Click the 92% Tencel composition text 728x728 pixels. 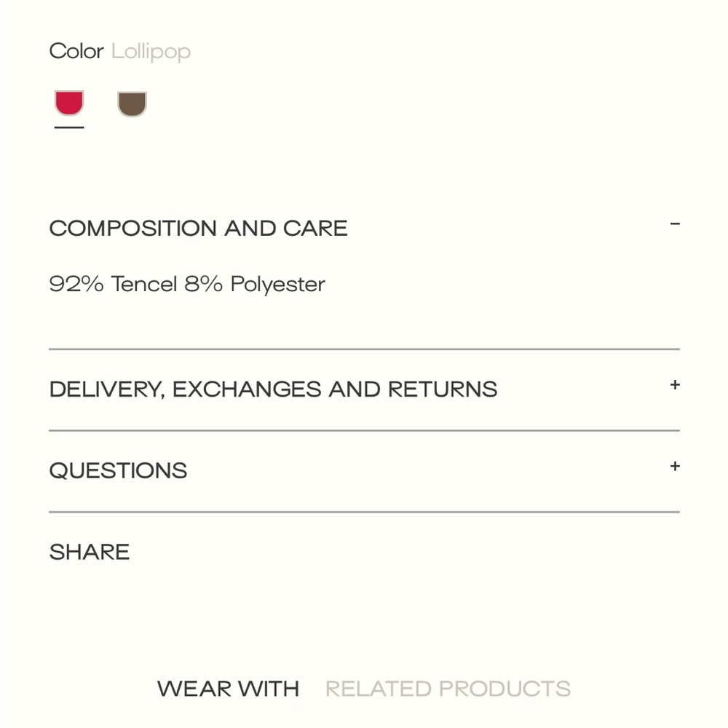114,284
